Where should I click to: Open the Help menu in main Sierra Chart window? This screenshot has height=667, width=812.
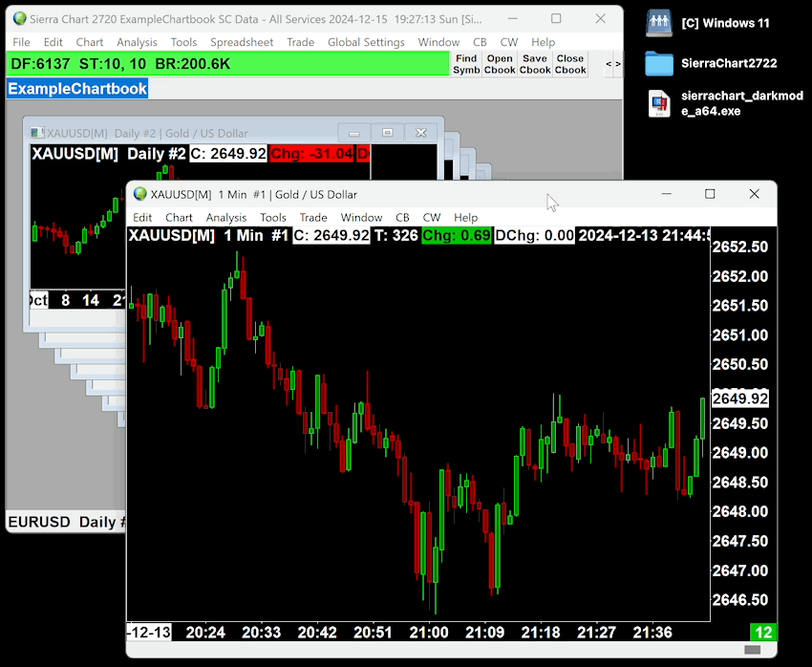coord(543,42)
